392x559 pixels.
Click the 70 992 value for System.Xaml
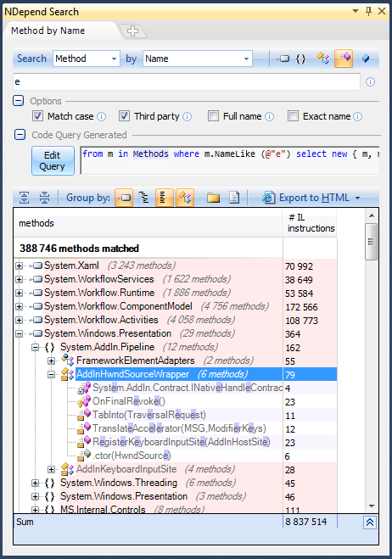coord(299,266)
